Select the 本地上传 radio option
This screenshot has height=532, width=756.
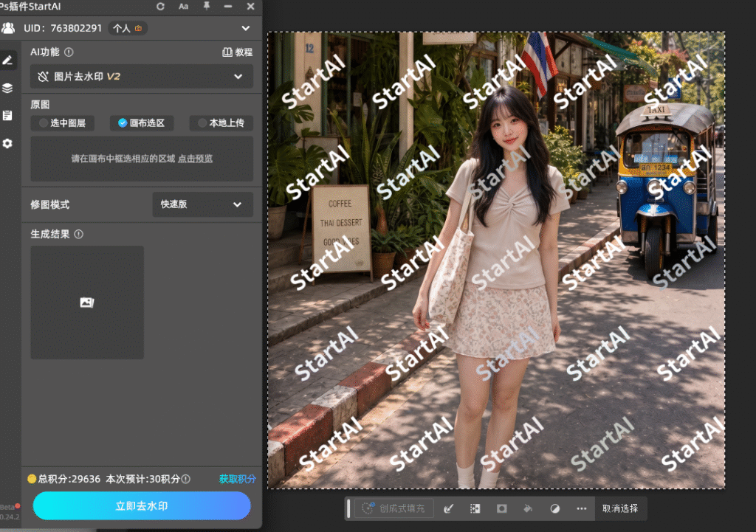[x=221, y=123]
